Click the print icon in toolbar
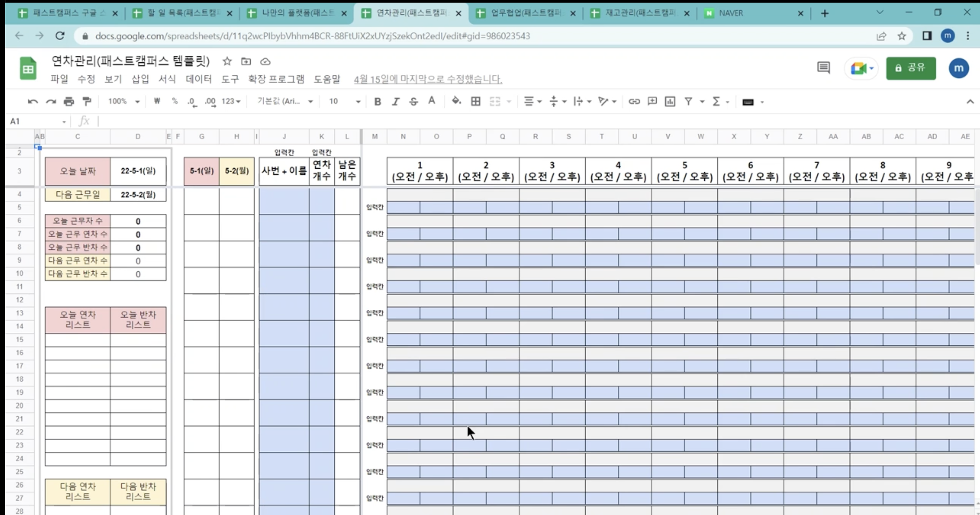 69,102
